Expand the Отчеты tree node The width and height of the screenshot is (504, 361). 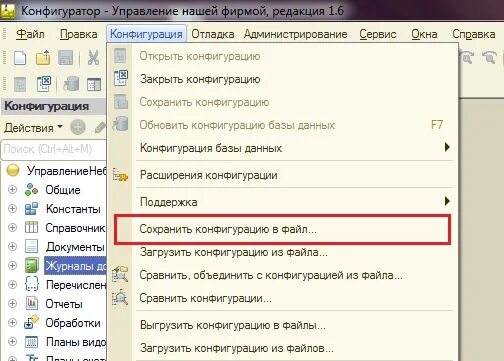pyautogui.click(x=12, y=304)
